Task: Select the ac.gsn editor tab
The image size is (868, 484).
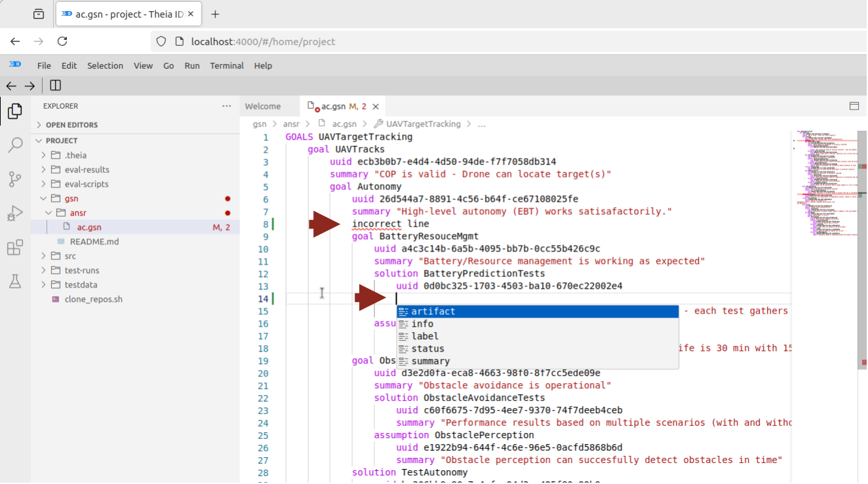Action: tap(343, 106)
